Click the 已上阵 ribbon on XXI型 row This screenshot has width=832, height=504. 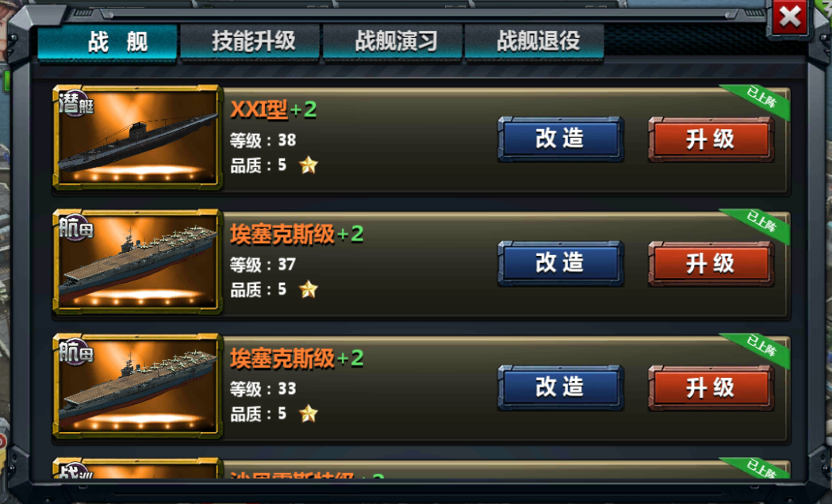click(759, 99)
